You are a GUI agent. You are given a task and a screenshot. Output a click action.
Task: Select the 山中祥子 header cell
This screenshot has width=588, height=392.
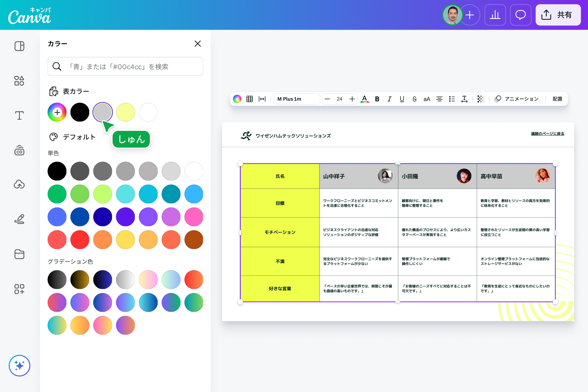coord(359,176)
